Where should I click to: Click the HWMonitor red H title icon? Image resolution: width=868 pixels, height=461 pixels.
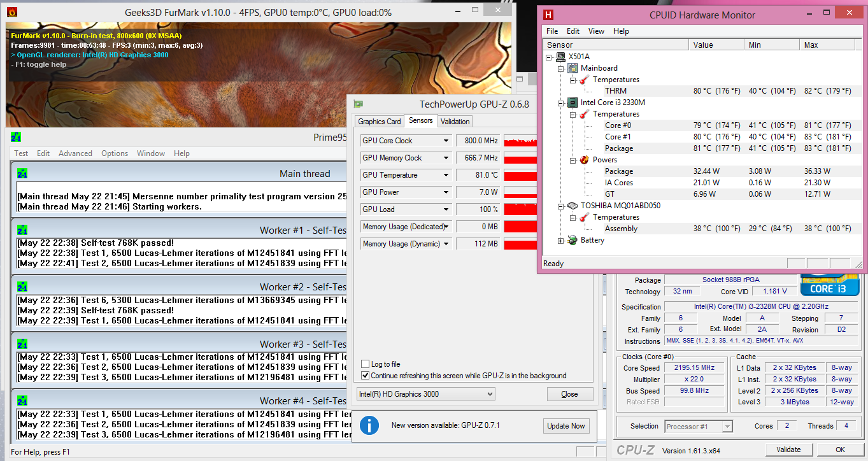548,15
